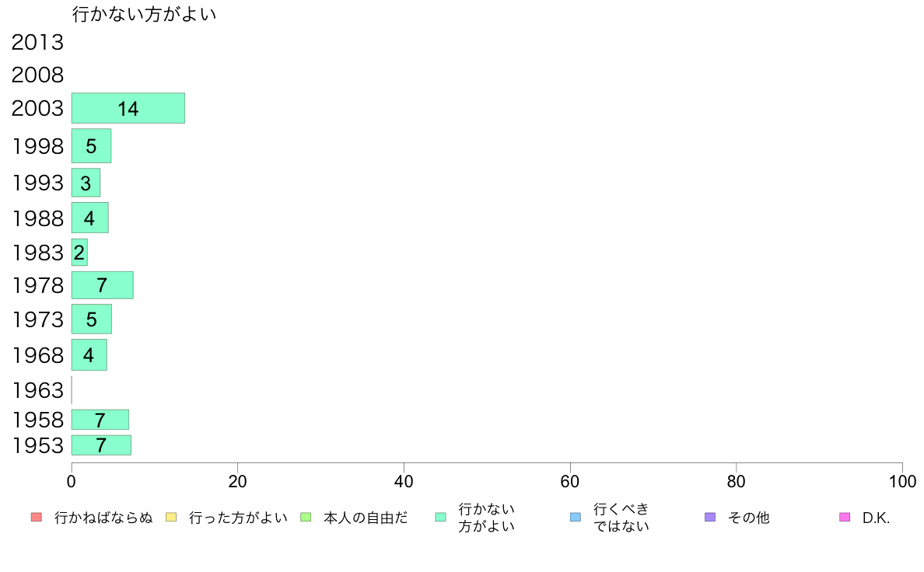Select the 1968 bar showing 4
The height and width of the screenshot is (572, 924).
pos(89,354)
